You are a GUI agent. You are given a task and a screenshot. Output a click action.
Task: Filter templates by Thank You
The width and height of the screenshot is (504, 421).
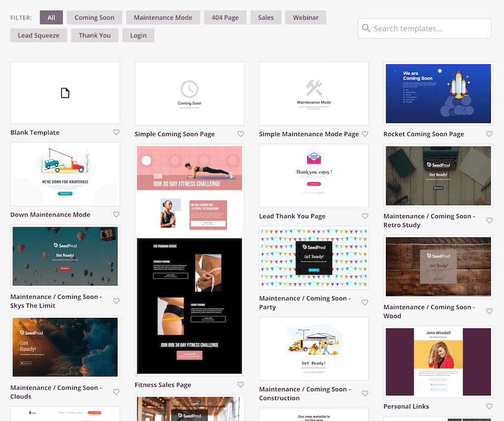pyautogui.click(x=95, y=35)
